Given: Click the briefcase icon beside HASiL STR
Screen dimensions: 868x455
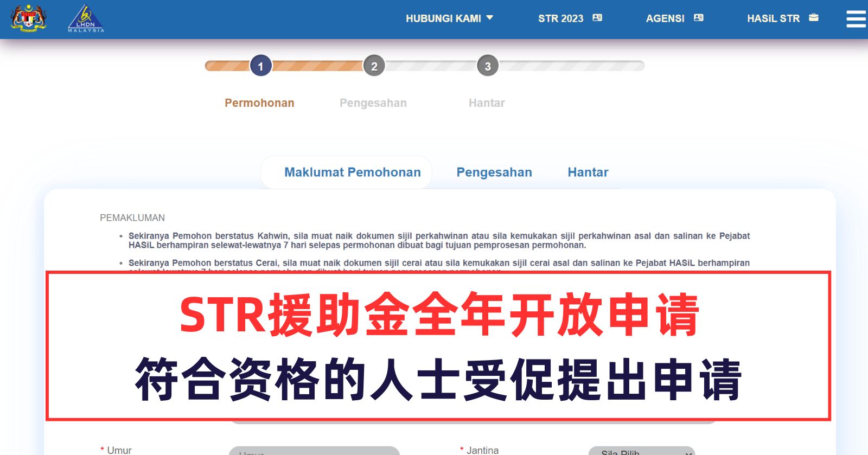Looking at the screenshot, I should tap(813, 18).
